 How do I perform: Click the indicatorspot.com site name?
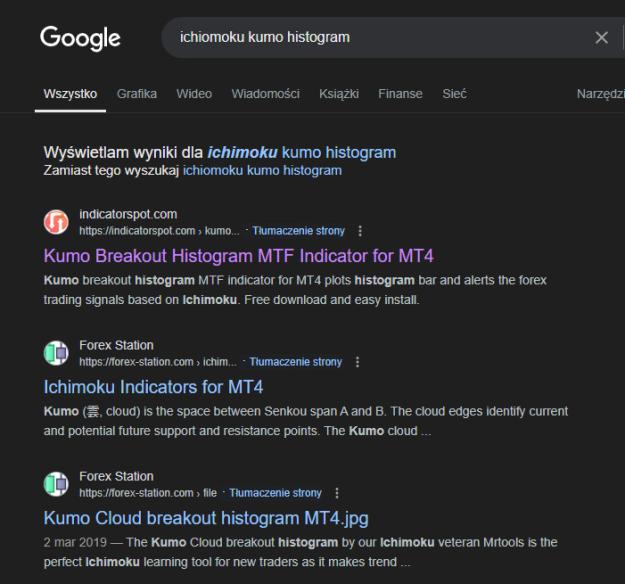[128, 214]
